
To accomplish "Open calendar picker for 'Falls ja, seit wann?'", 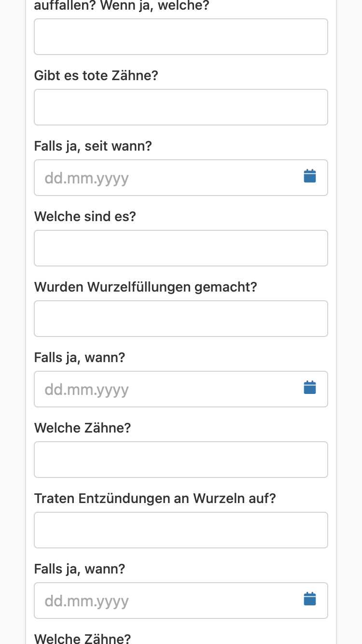I will (310, 176).
